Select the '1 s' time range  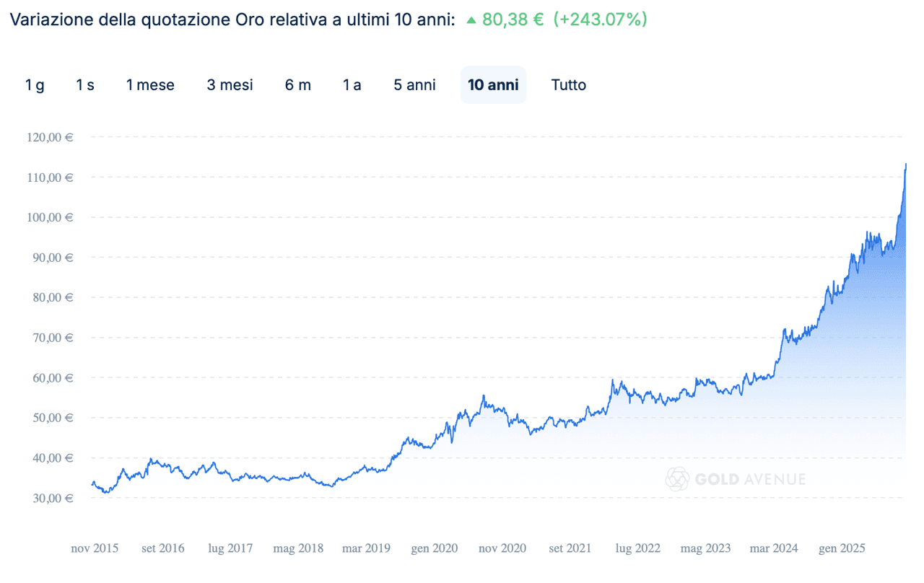(x=84, y=84)
